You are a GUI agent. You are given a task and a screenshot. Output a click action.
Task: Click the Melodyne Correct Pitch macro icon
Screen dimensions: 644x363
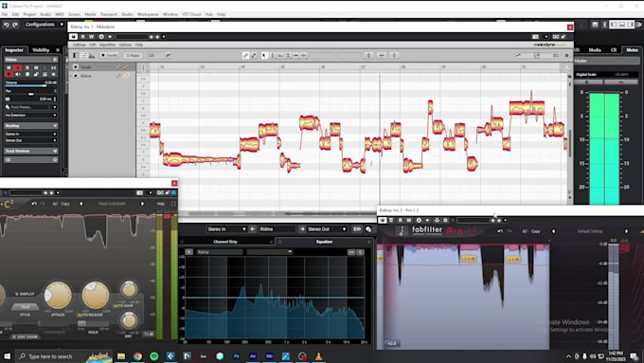(368, 55)
